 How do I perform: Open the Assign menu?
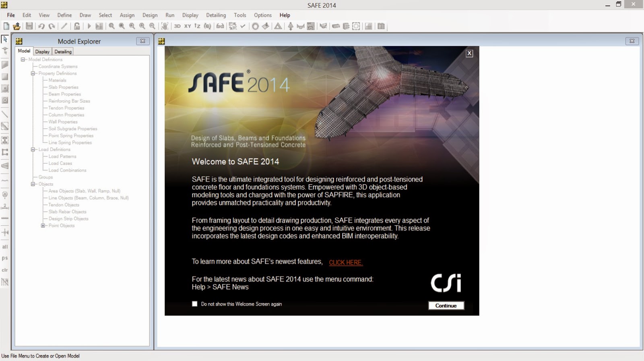tap(127, 15)
